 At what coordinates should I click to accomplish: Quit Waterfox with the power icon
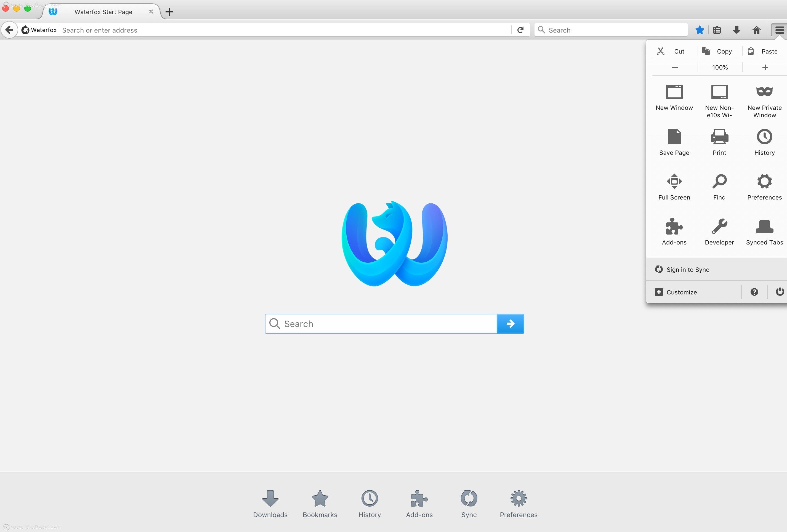(780, 292)
